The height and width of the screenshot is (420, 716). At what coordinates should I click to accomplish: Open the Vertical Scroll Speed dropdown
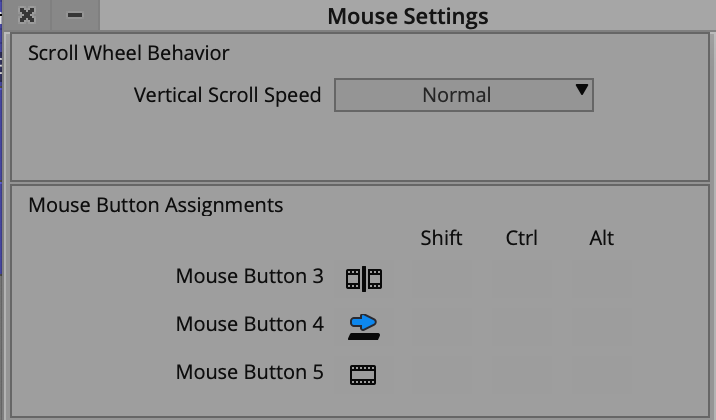463,95
